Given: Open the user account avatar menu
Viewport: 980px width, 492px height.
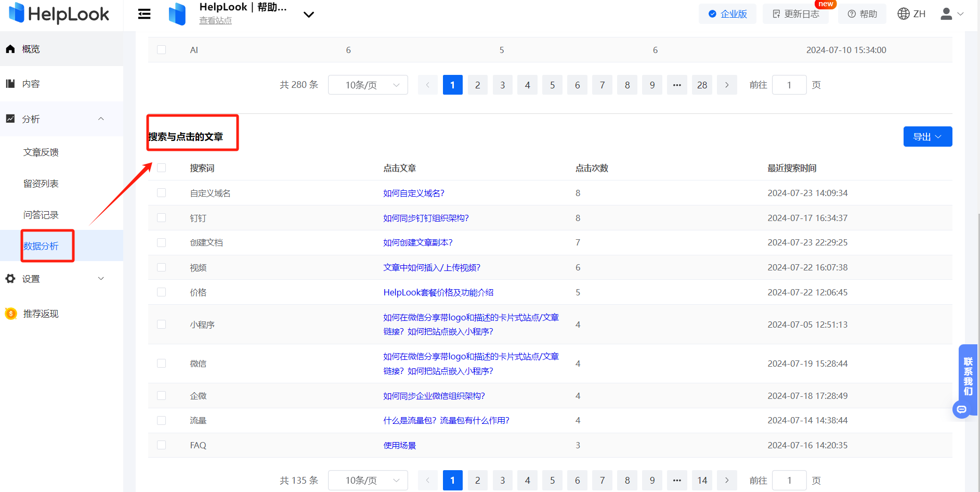Looking at the screenshot, I should 946,14.
